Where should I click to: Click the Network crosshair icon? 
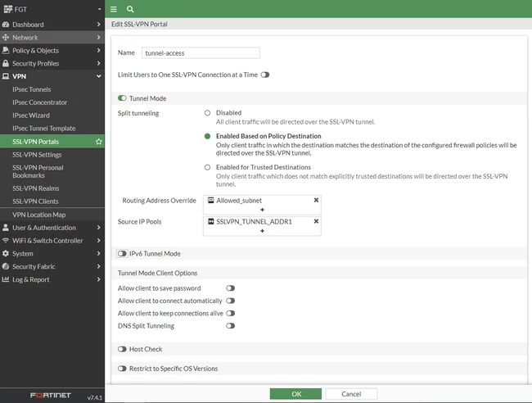pos(6,38)
